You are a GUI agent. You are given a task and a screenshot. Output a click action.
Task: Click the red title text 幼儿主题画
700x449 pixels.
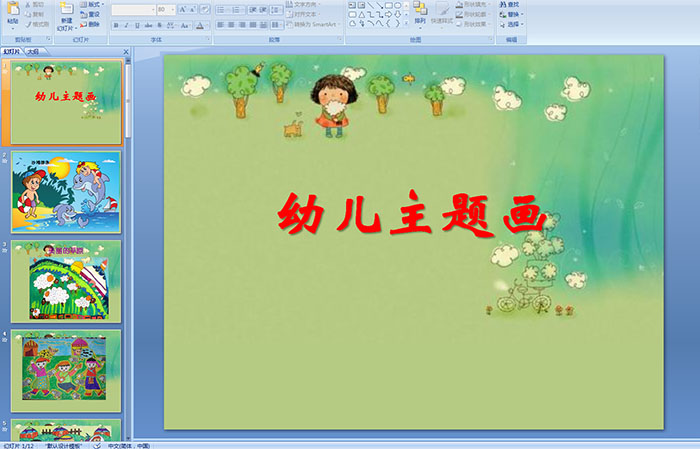tap(412, 213)
